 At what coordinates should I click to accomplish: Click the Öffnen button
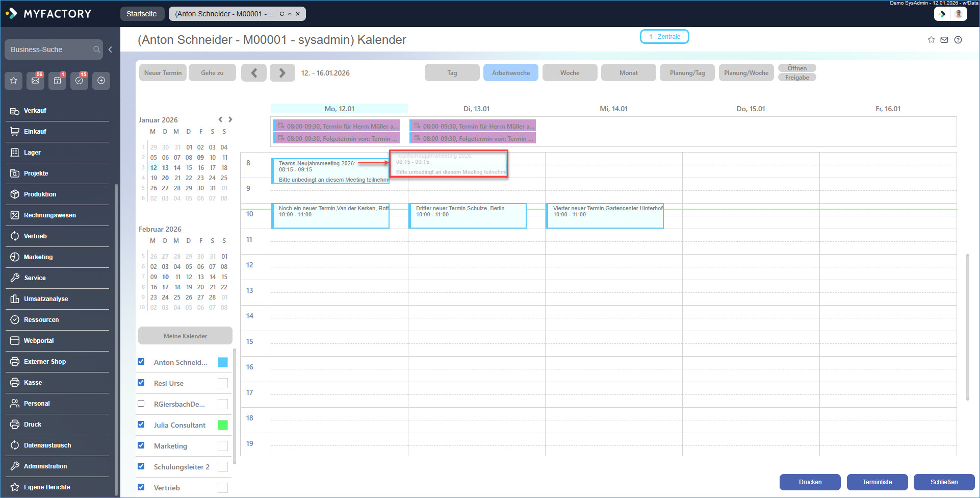pos(797,68)
